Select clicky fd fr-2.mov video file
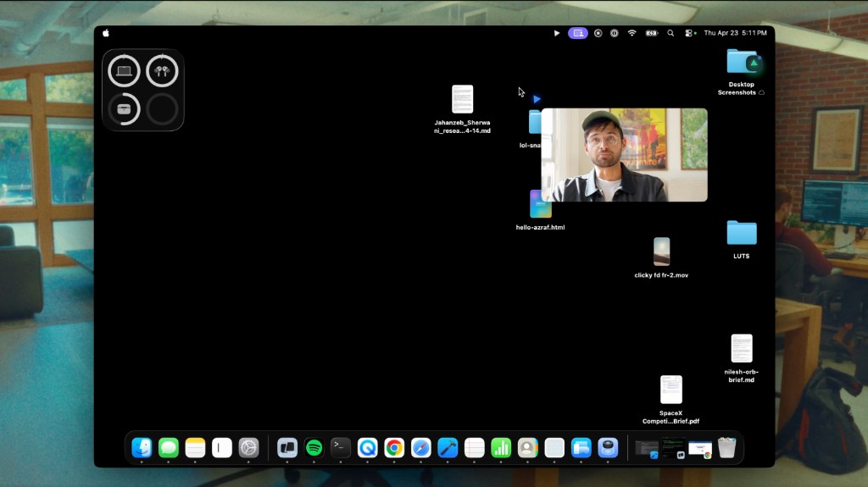This screenshot has width=868, height=487. tap(661, 257)
